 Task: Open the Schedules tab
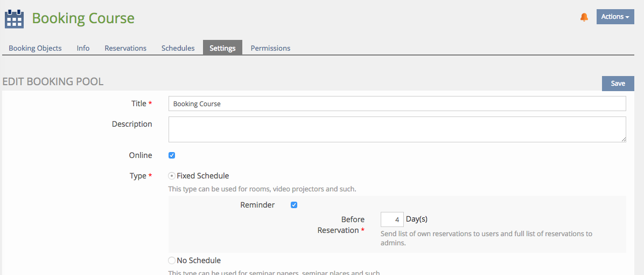point(178,48)
